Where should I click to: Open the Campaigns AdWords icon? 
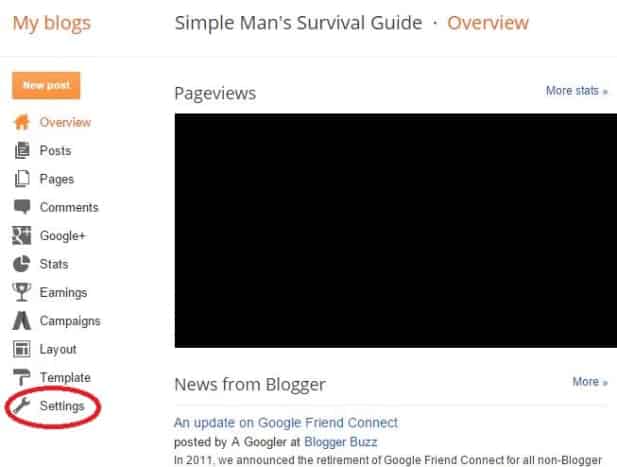pyautogui.click(x=22, y=321)
